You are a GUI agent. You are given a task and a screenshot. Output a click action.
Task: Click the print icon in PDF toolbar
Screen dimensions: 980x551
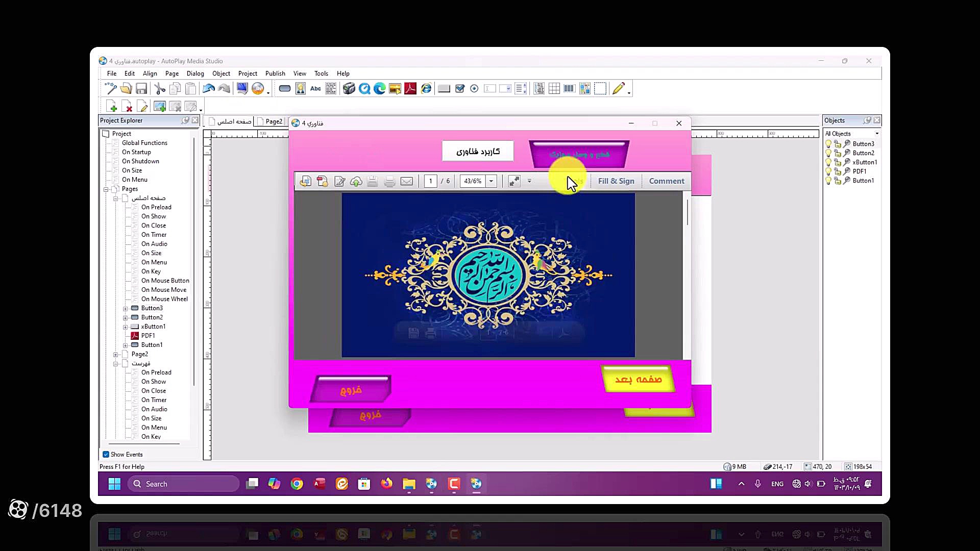tap(389, 181)
